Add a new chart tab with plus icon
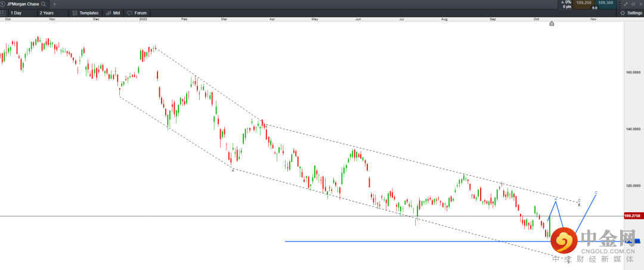 (55, 4)
